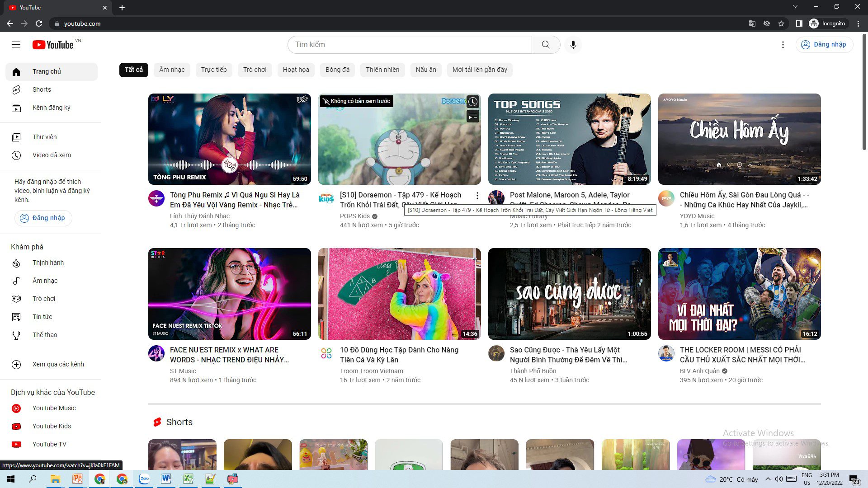Open Shorts from sidebar

(x=52, y=89)
